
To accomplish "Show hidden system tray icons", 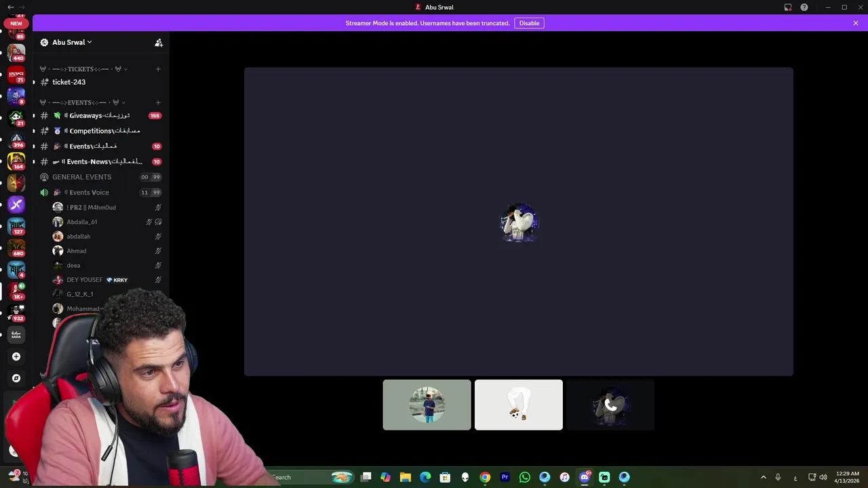I will [x=763, y=477].
